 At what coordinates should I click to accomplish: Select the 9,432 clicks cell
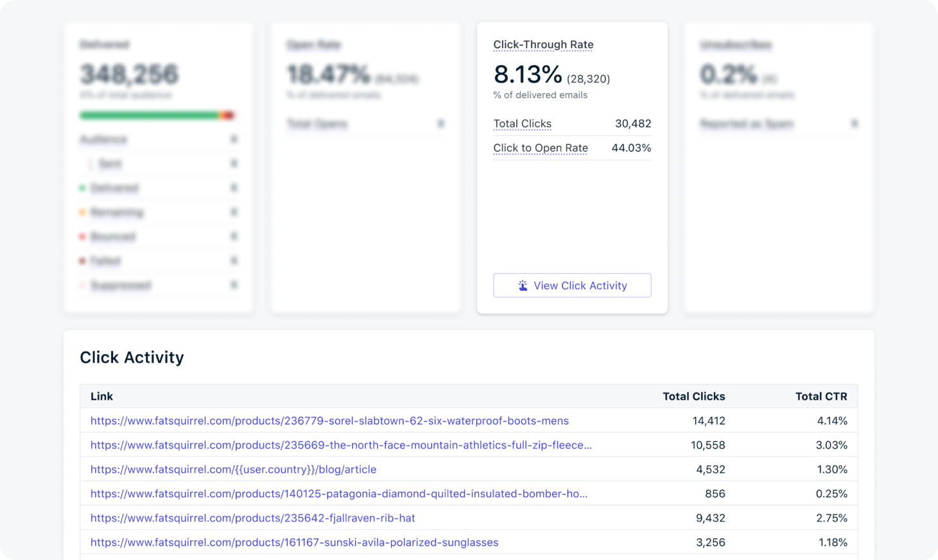click(711, 518)
